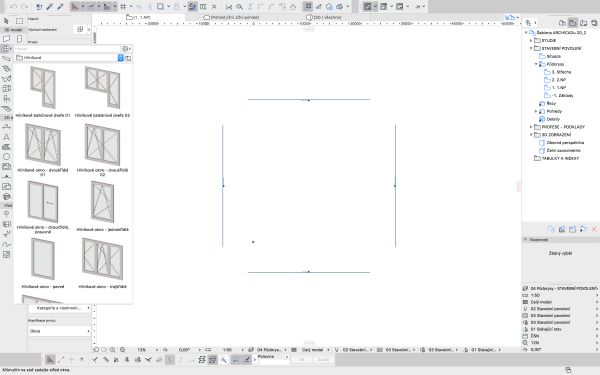Select the Door tool in toolbox
Viewport: 600px width, 375px height.
pos(20,39)
